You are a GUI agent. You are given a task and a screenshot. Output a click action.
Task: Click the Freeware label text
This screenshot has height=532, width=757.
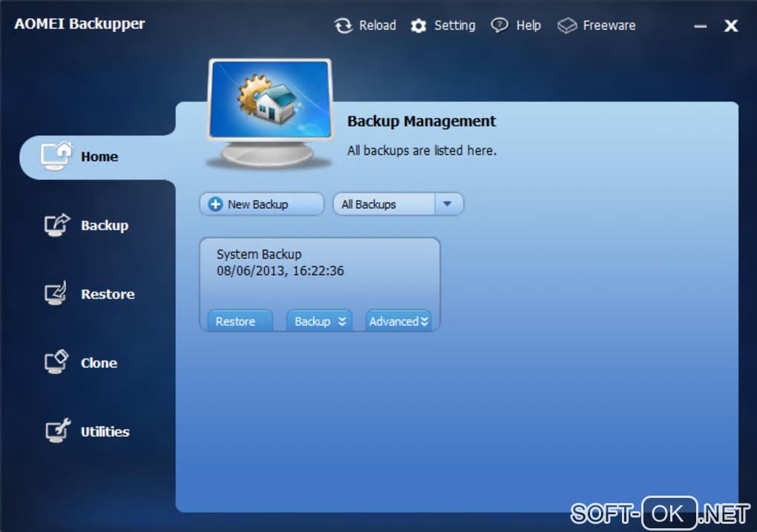click(609, 25)
